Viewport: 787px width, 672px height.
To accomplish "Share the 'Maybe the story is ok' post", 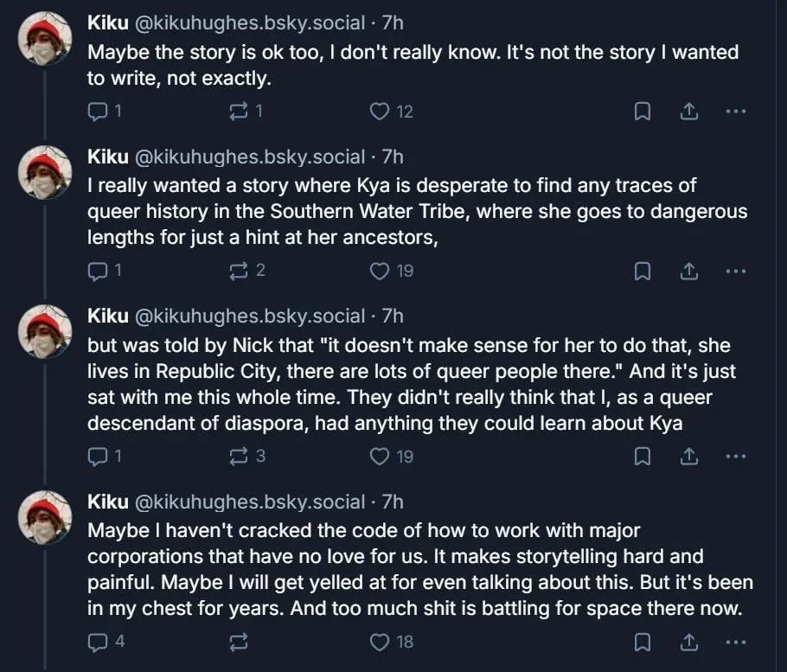I will [689, 111].
